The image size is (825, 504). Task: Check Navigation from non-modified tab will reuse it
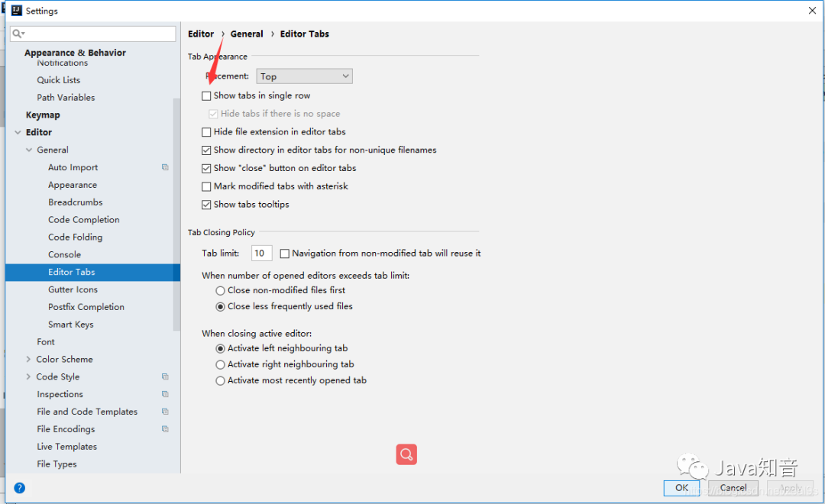285,254
